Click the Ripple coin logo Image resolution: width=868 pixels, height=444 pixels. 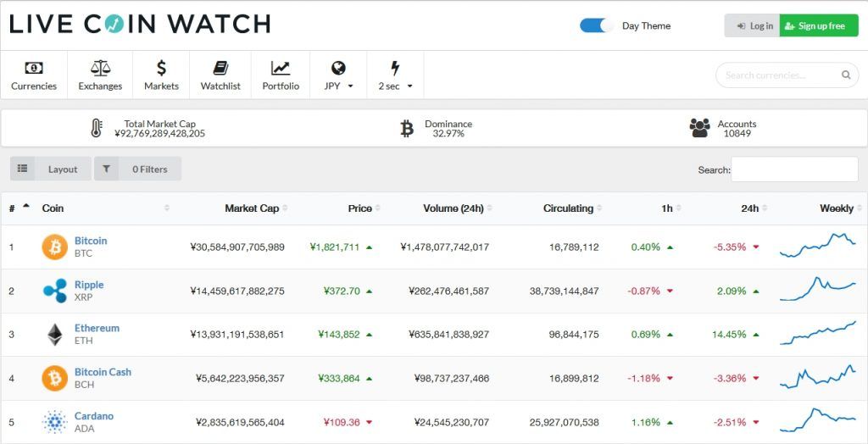click(55, 291)
